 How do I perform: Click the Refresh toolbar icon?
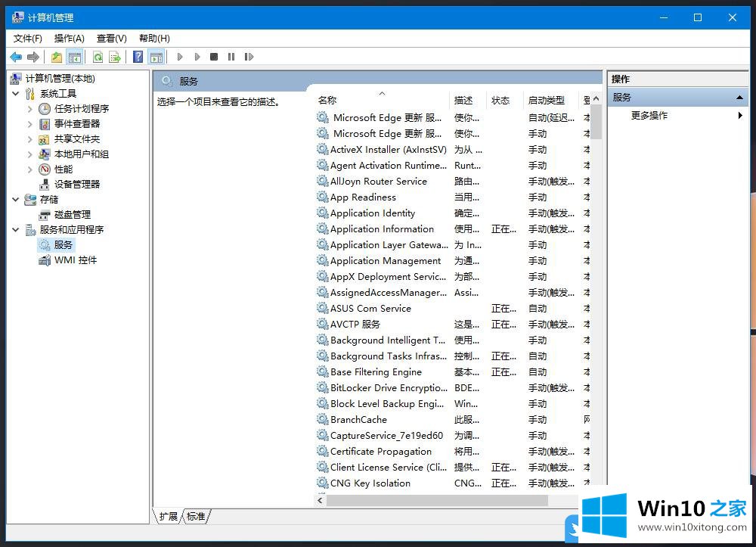(x=98, y=57)
